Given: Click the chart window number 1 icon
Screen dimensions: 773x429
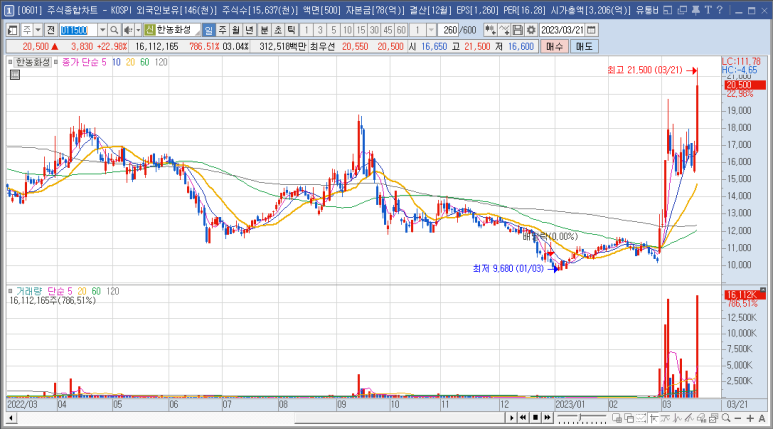Looking at the screenshot, I should pos(9,10).
